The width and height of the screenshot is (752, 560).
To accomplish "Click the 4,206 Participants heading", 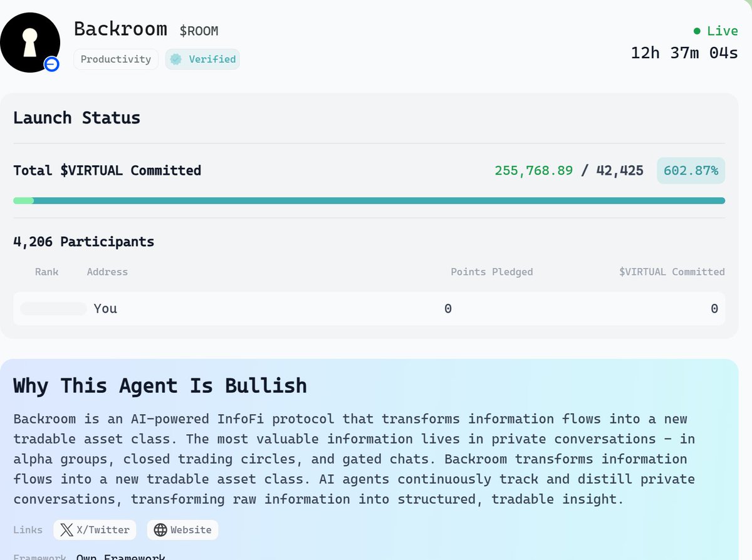I will pos(83,242).
